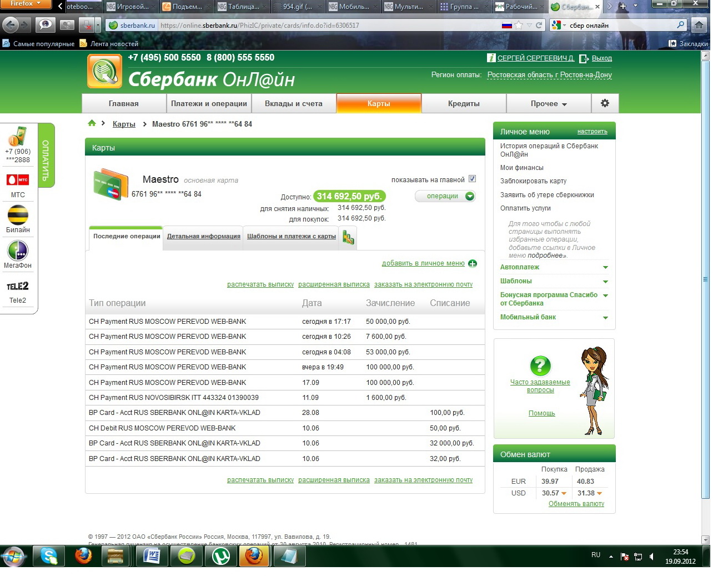Open Microsoft Word from the taskbar
Screen dimensions: 728x581
152,556
